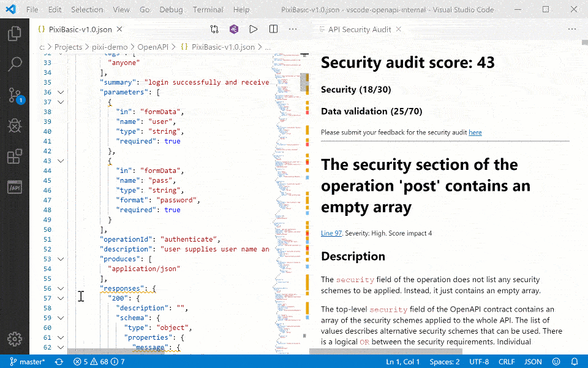Open more actions for the audit panel
The width and height of the screenshot is (588, 368).
pyautogui.click(x=572, y=29)
